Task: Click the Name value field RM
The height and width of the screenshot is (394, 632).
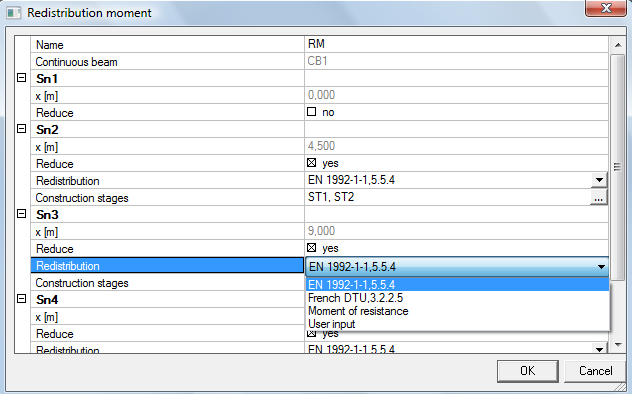Action: pyautogui.click(x=456, y=44)
